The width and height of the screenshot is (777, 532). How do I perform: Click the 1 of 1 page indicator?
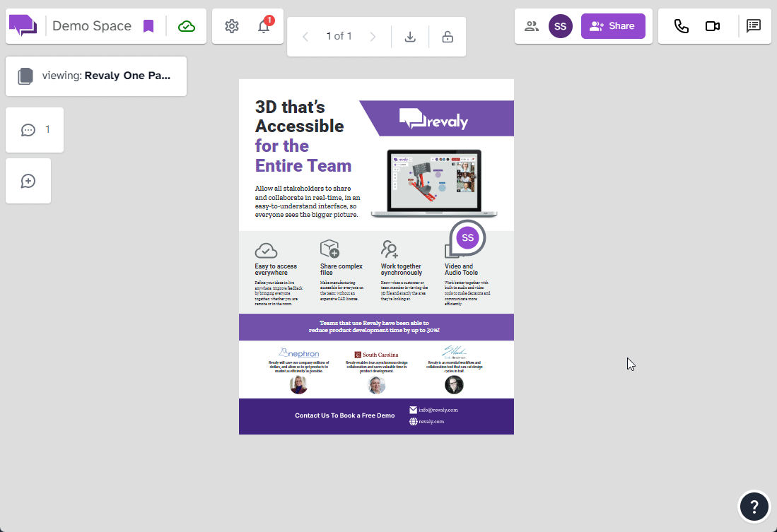(x=339, y=36)
